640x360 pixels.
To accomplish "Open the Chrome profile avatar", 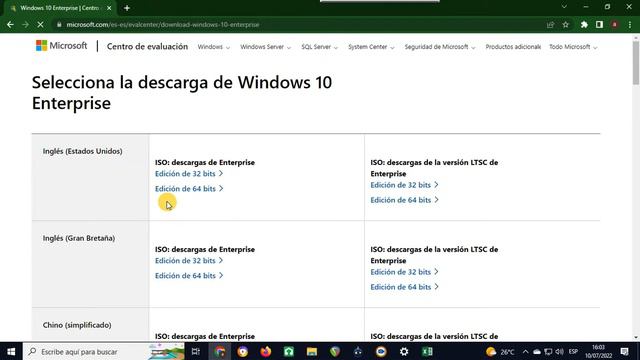I will point(614,25).
